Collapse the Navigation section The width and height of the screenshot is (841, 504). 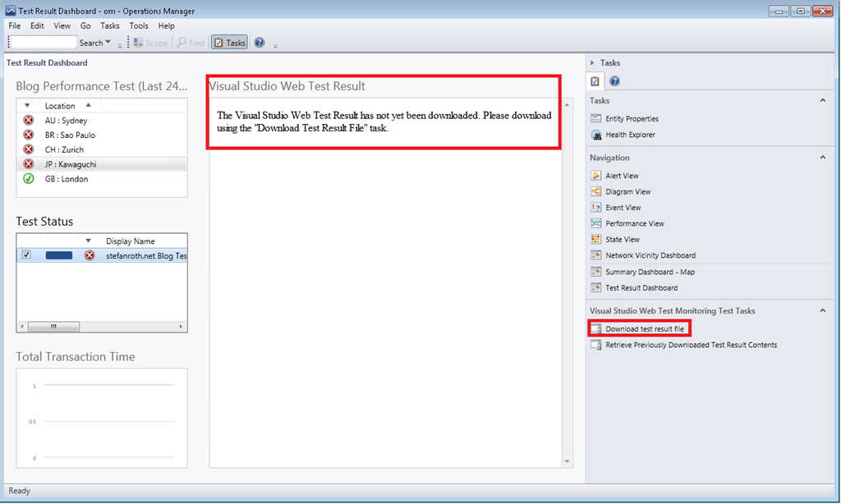823,157
